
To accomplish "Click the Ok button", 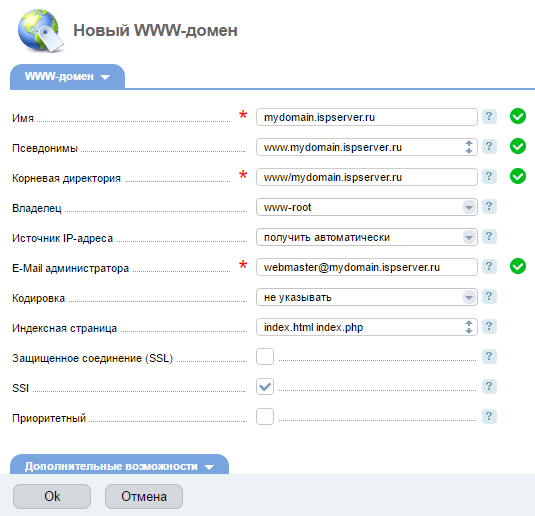I will point(52,497).
